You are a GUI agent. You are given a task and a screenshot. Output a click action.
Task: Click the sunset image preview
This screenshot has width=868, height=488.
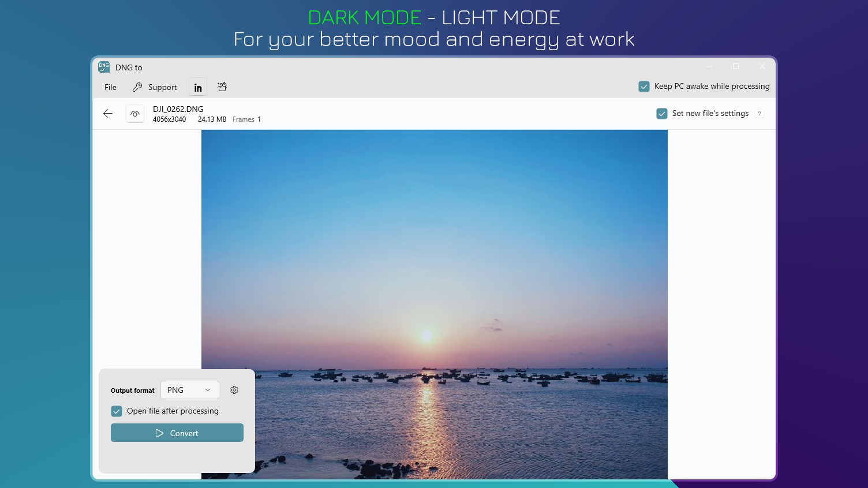tap(435, 305)
